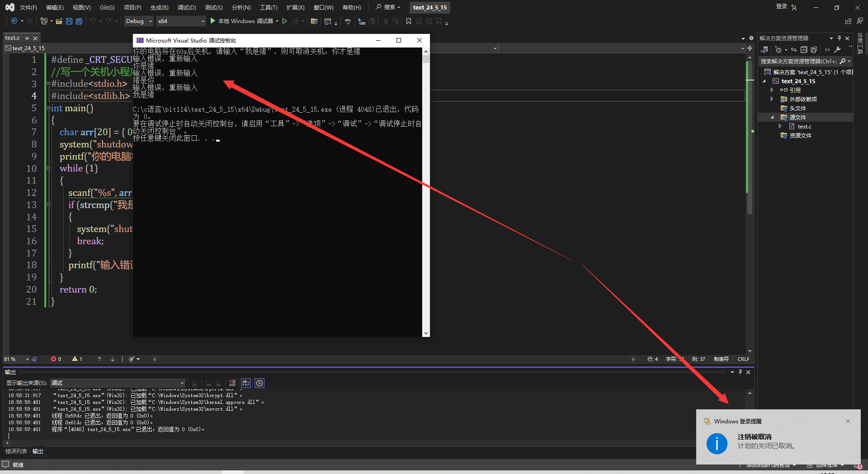Open the output source dropdown showing 调试

pyautogui.click(x=118, y=383)
